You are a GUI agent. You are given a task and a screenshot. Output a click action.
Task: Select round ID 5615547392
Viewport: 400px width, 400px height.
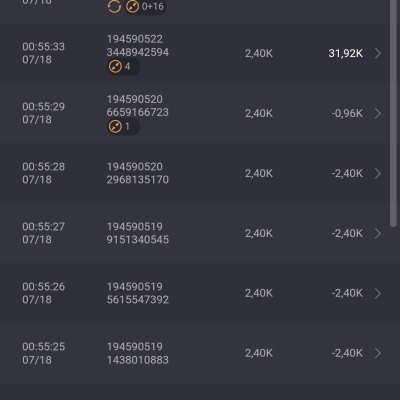[138, 300]
